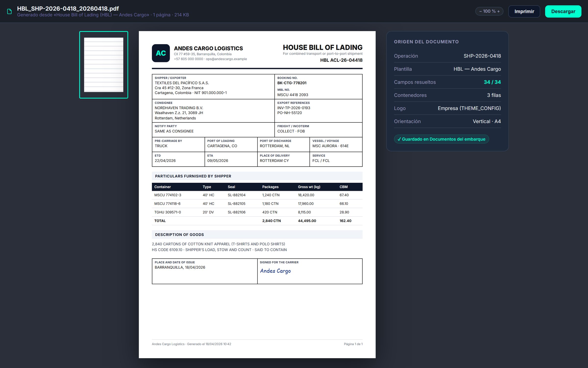Click the vessel 'MSC AURORA · 614E'

(x=330, y=146)
